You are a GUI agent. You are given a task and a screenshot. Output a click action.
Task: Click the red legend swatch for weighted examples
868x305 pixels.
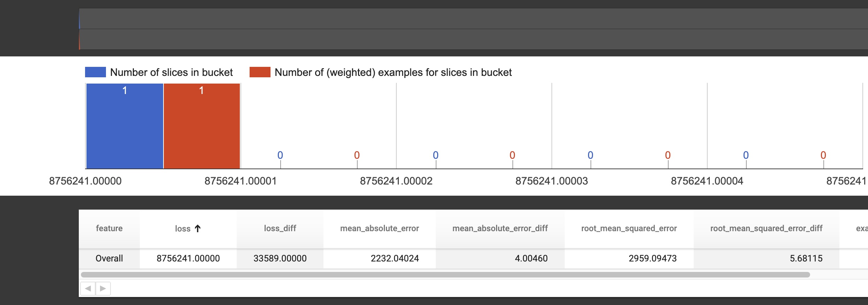260,72
